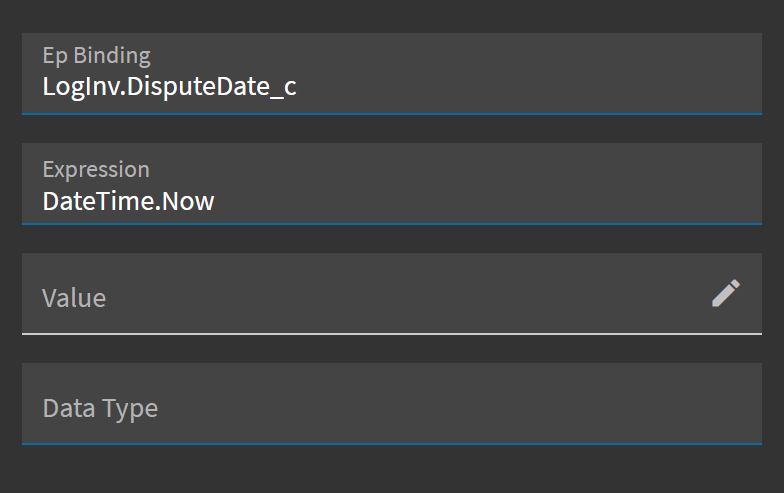Place cursor at end of DateTime.Now

pos(215,201)
